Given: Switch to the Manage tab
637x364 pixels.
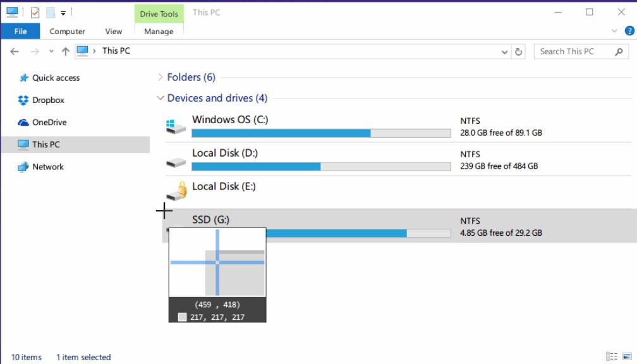Looking at the screenshot, I should point(159,32).
